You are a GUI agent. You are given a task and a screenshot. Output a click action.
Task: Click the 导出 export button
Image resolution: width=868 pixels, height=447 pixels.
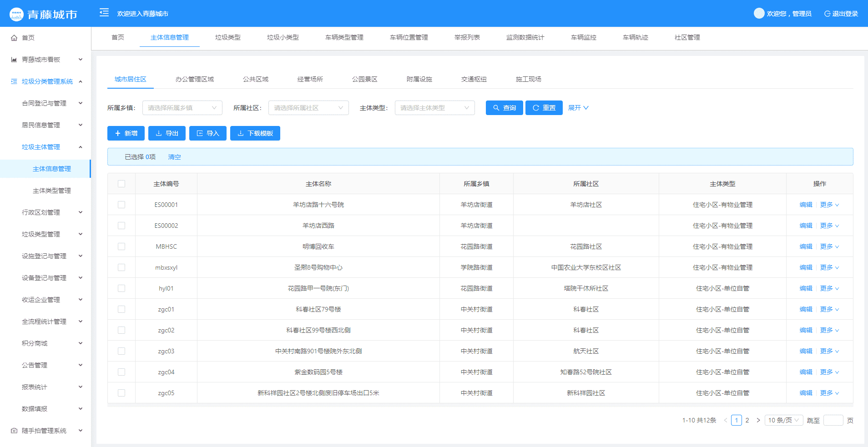point(167,133)
